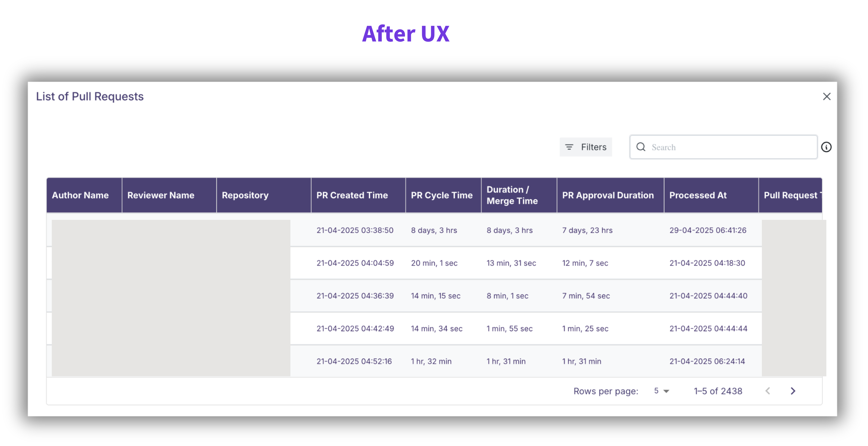Click the previous page arrow
The height and width of the screenshot is (446, 868).
point(768,391)
